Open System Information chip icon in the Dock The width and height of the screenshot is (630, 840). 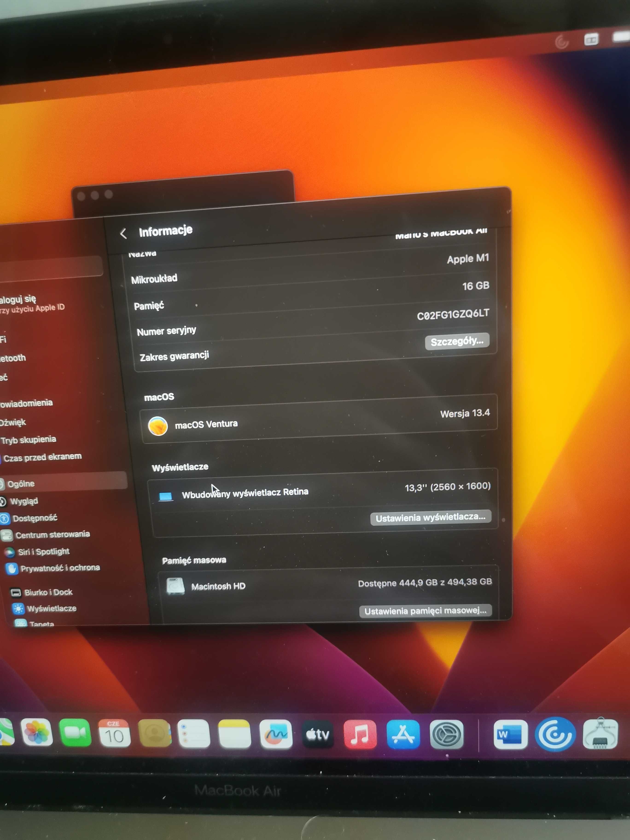pyautogui.click(x=600, y=734)
